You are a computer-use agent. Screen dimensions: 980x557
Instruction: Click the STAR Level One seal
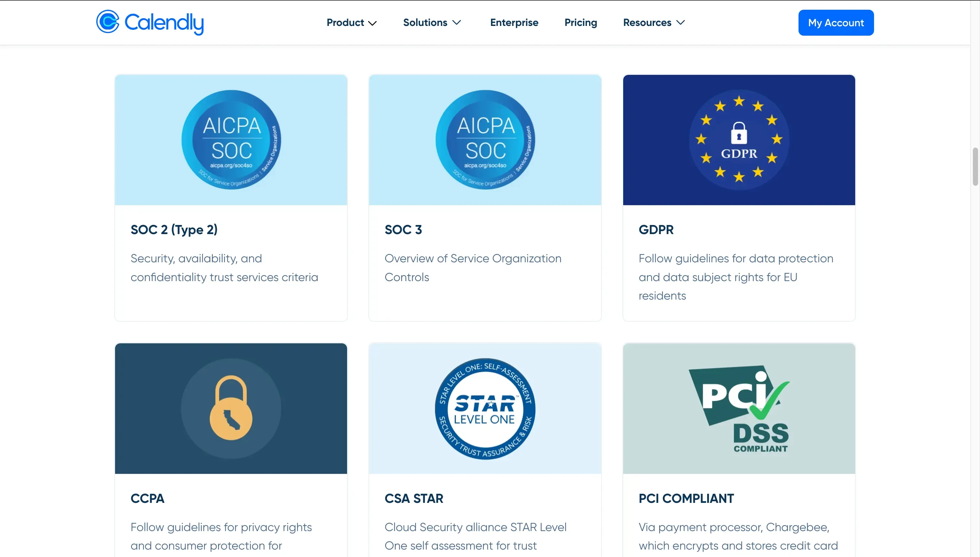coord(485,409)
